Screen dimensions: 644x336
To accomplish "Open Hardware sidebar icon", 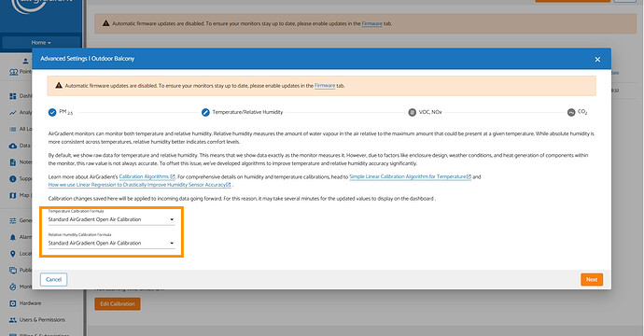I will click(13, 303).
